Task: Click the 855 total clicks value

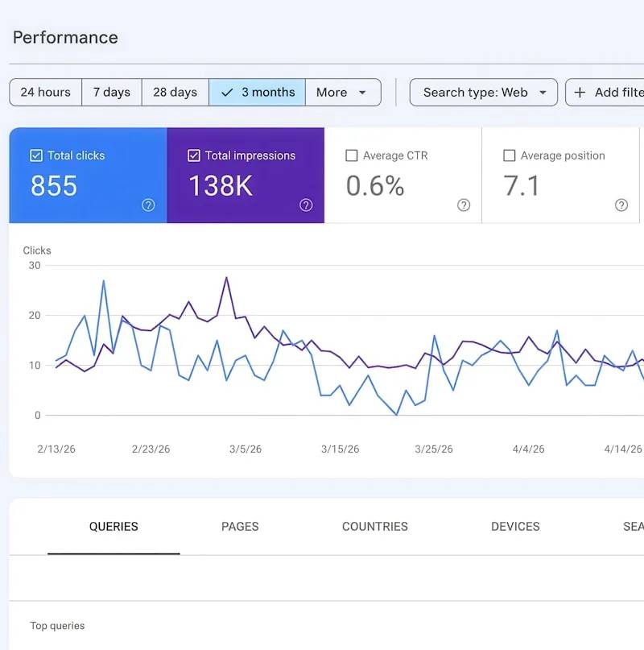Action: click(x=54, y=185)
